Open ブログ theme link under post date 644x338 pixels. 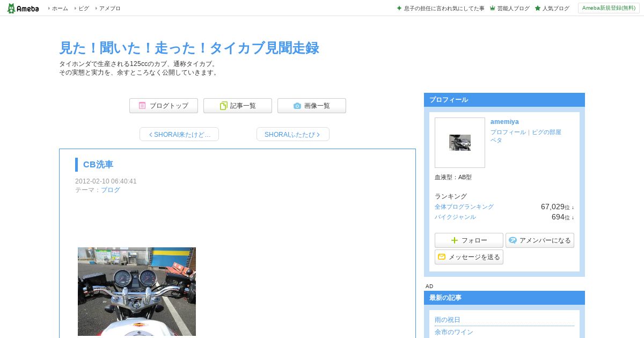pyautogui.click(x=111, y=190)
